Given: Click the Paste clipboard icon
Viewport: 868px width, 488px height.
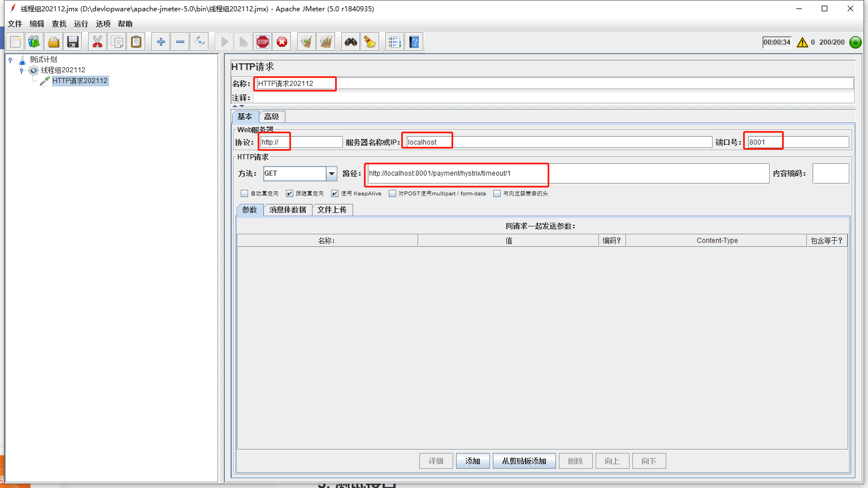Looking at the screenshot, I should (x=136, y=42).
